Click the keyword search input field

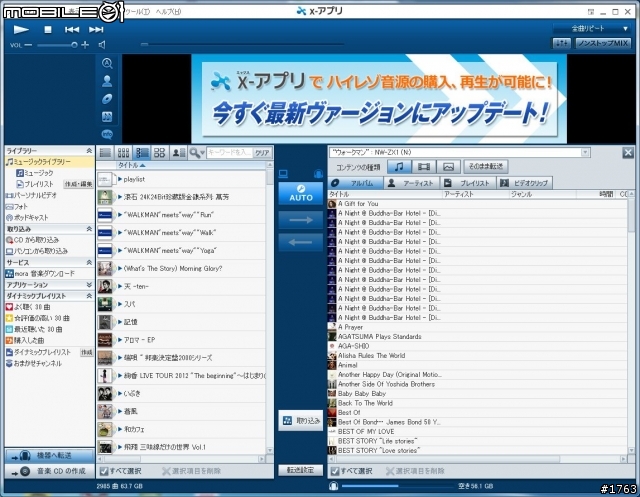tap(229, 153)
